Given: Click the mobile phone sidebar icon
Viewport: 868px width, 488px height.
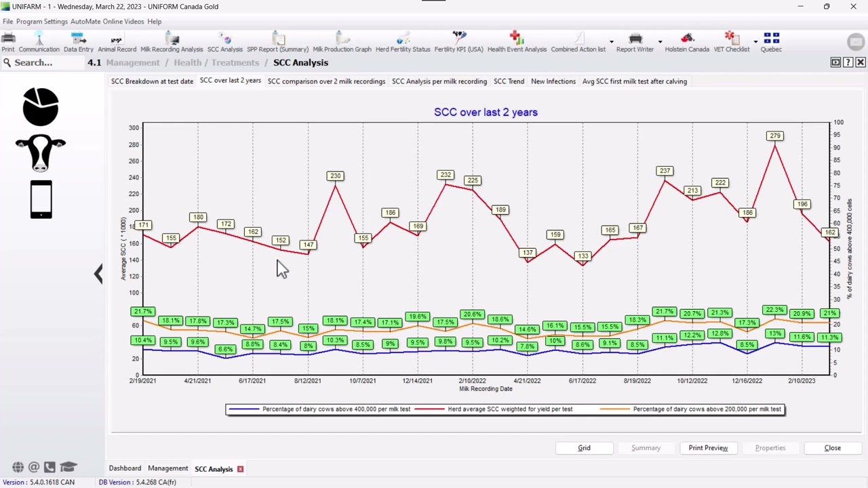Looking at the screenshot, I should 41,200.
